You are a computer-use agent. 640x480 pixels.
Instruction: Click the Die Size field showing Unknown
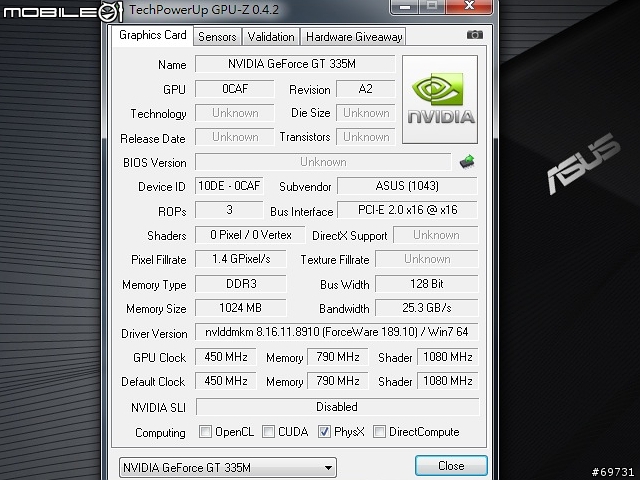click(x=365, y=113)
